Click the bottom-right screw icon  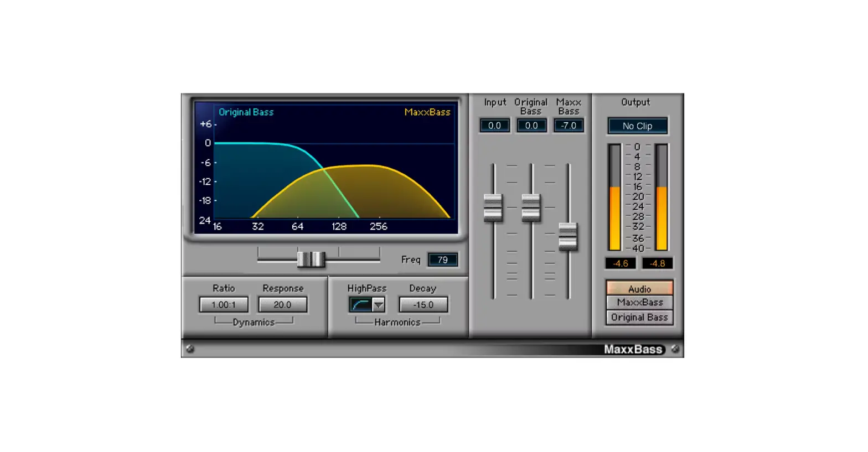[675, 349]
